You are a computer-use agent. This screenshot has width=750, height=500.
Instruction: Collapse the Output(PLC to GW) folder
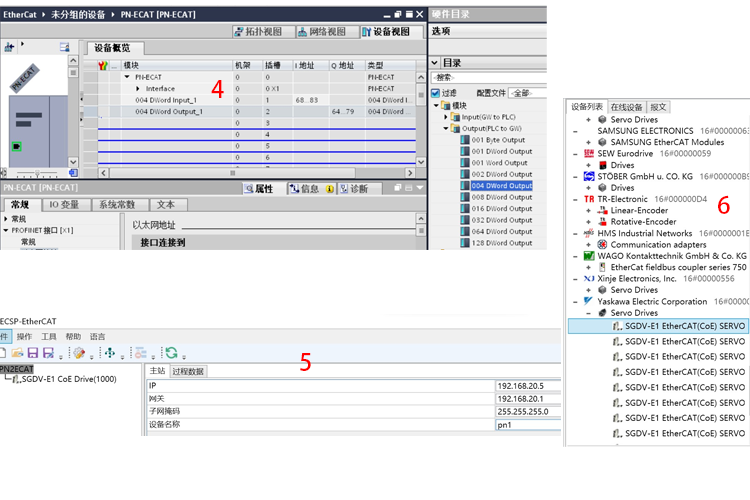[445, 129]
